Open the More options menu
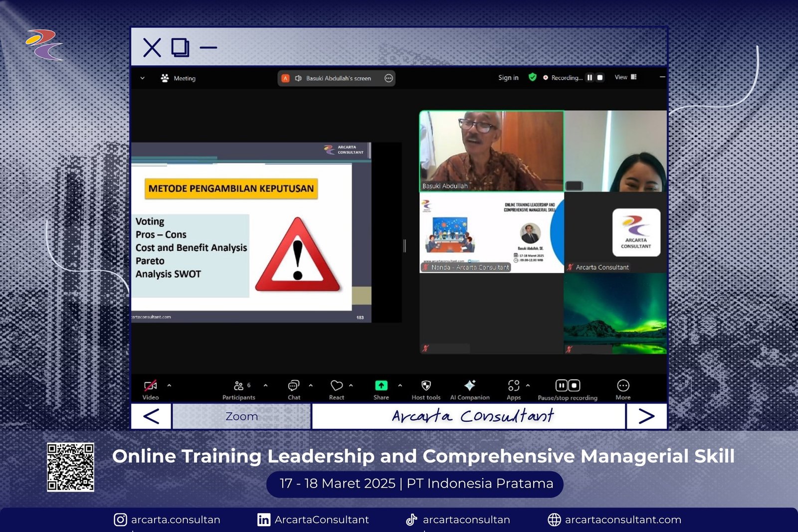 click(623, 389)
